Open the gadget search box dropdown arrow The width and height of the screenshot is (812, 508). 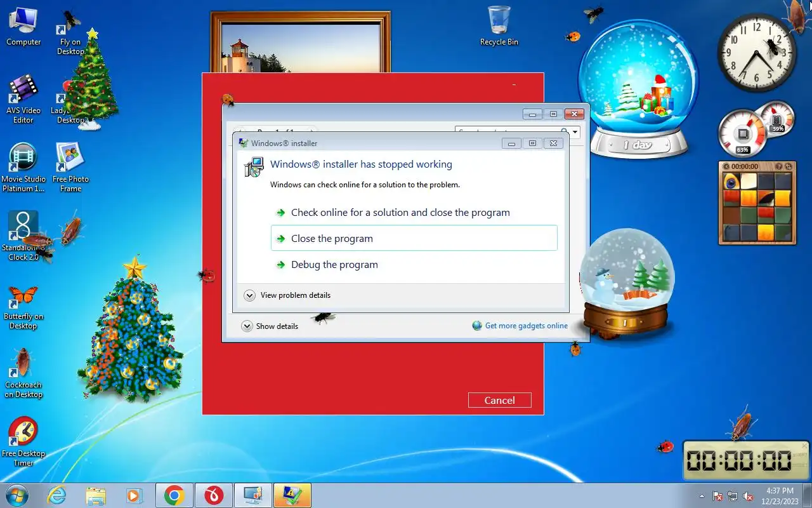click(x=575, y=133)
